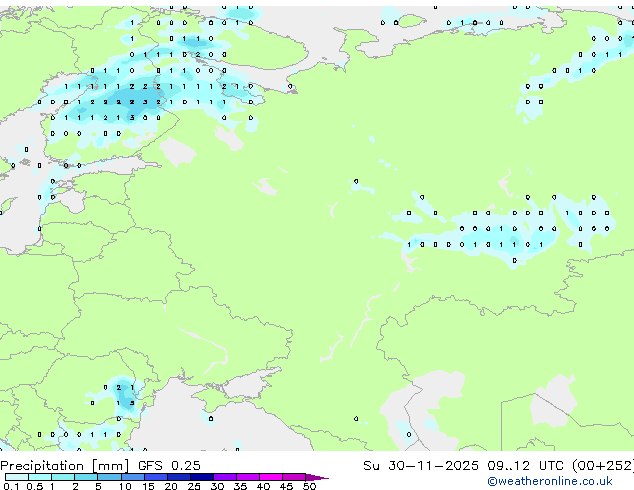
Task: Select the 1–2 mm legend color swatch
Action: [x=63, y=477]
